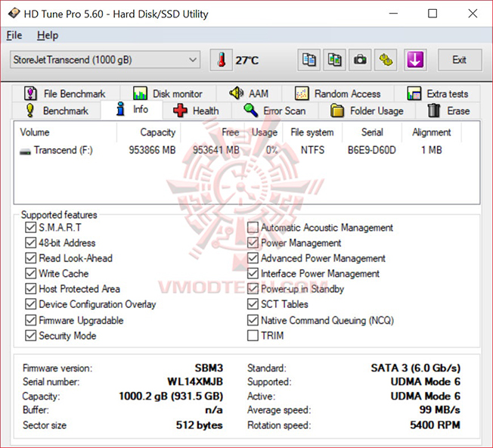
Task: Toggle the Firmware Upgradable checkbox
Action: 30,320
